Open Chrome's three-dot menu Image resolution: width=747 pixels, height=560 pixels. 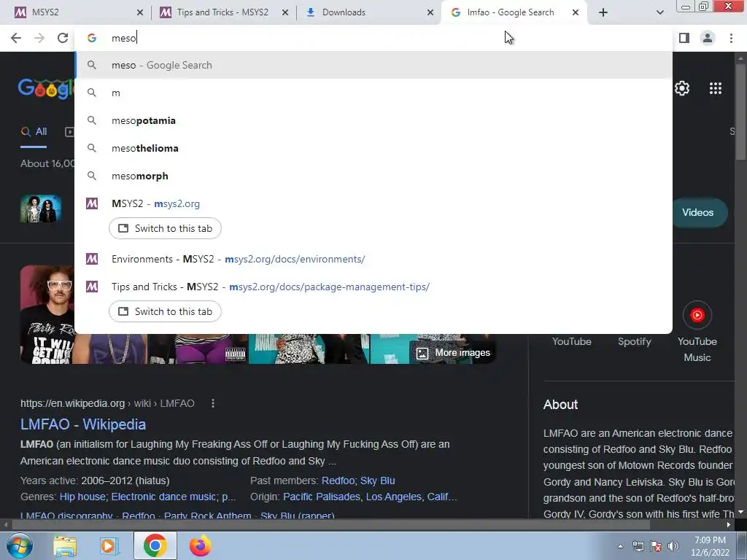[731, 38]
